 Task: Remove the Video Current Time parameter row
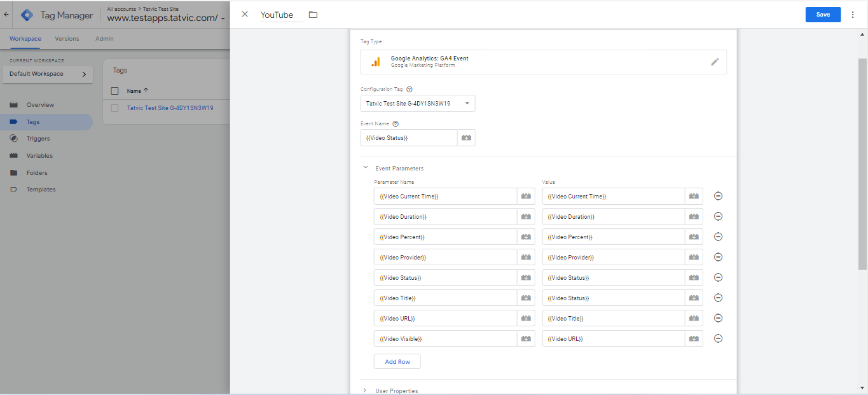click(x=718, y=196)
